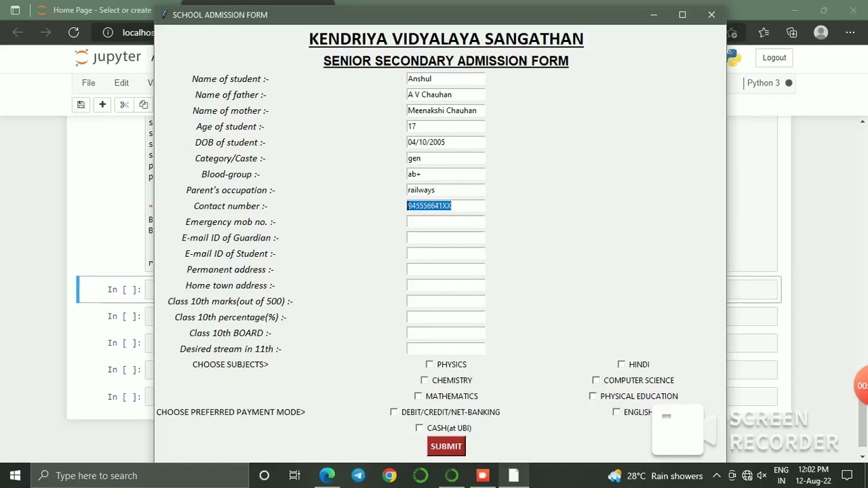The height and width of the screenshot is (488, 868).
Task: Click the Jupyter cut cell scissors icon
Action: 124,104
